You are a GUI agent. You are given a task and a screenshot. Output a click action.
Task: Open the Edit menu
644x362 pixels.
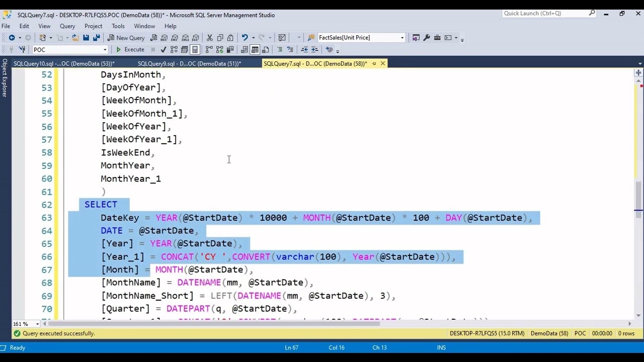coord(24,26)
